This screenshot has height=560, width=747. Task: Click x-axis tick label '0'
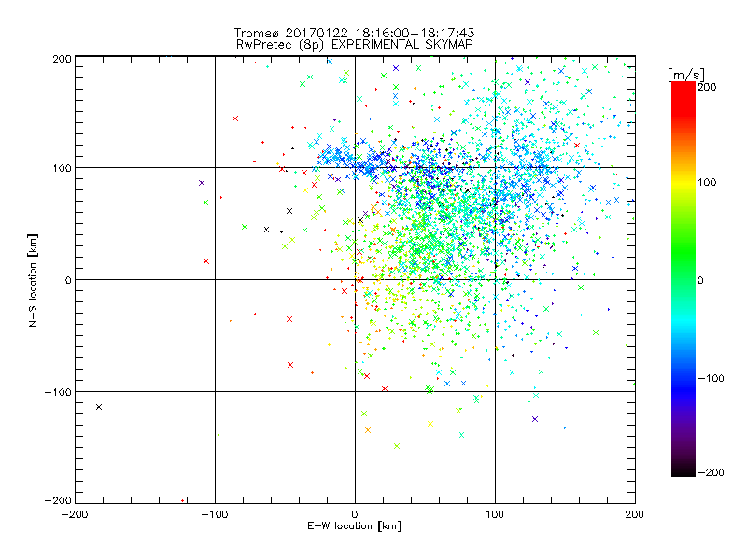[x=355, y=514]
